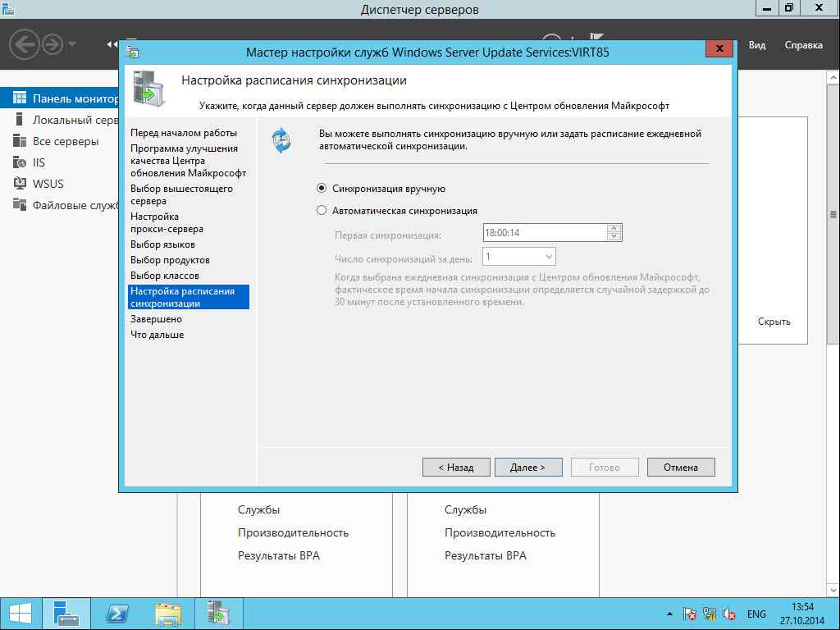Click the Action Center flag tray icon
Screen dimensions: 840x630
(689, 614)
